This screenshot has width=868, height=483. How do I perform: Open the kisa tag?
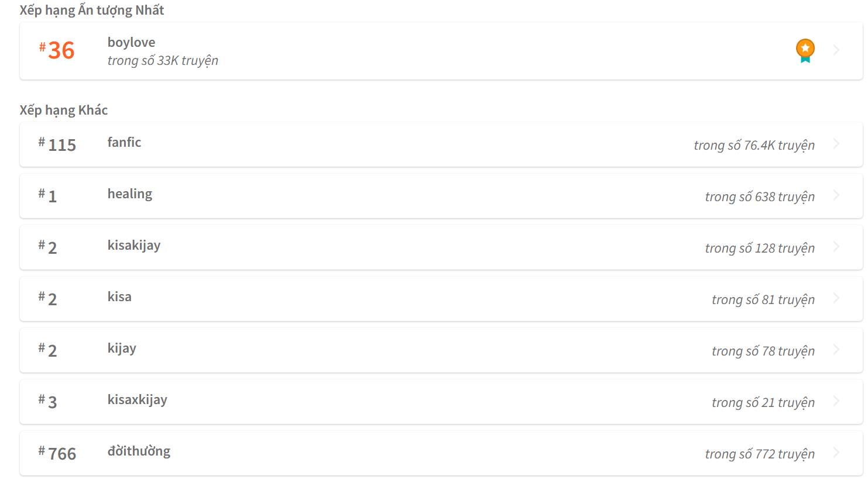[119, 297]
